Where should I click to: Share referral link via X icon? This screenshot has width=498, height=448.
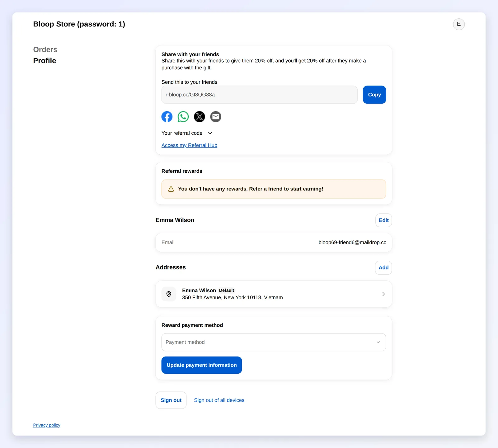click(x=200, y=117)
